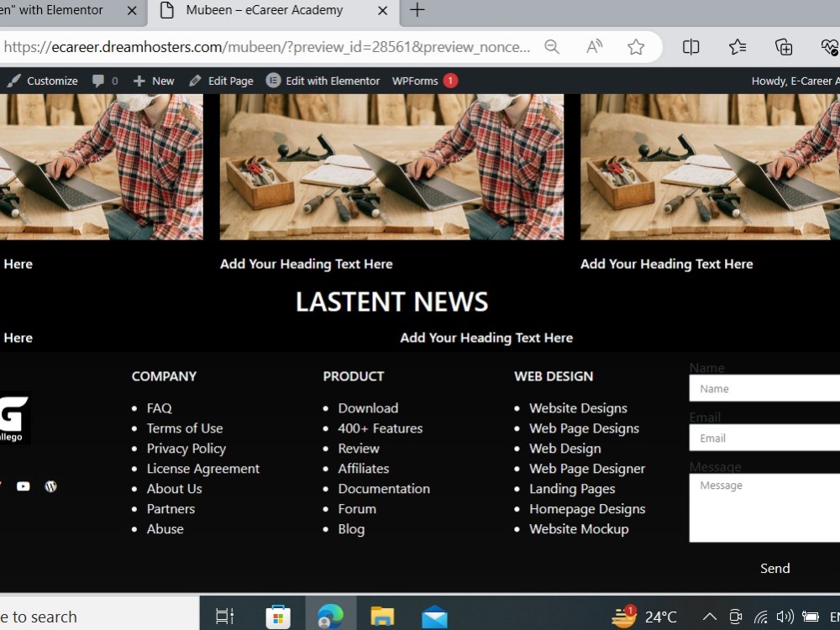
Task: Open a new browser tab
Action: (x=417, y=9)
